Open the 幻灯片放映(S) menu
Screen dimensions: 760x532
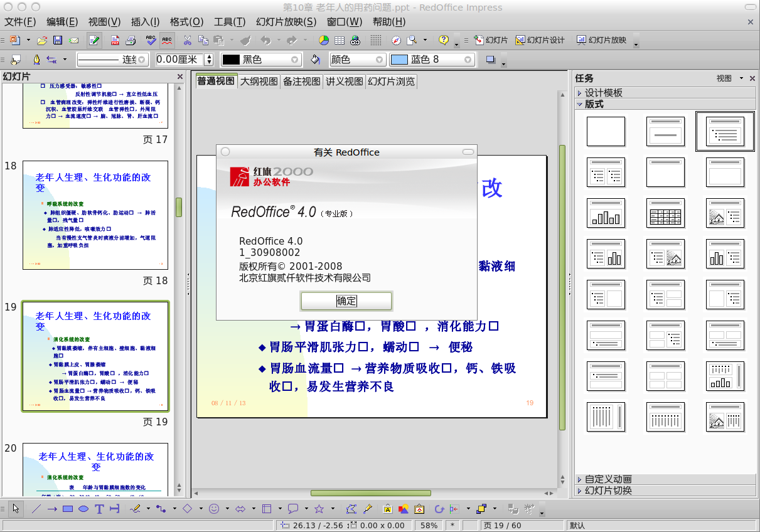point(287,22)
